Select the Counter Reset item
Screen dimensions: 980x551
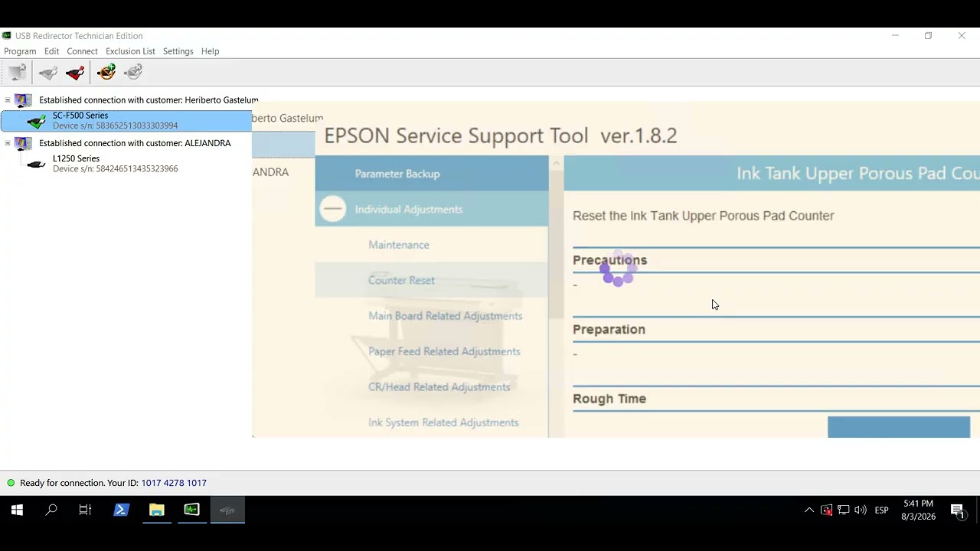tap(432, 280)
